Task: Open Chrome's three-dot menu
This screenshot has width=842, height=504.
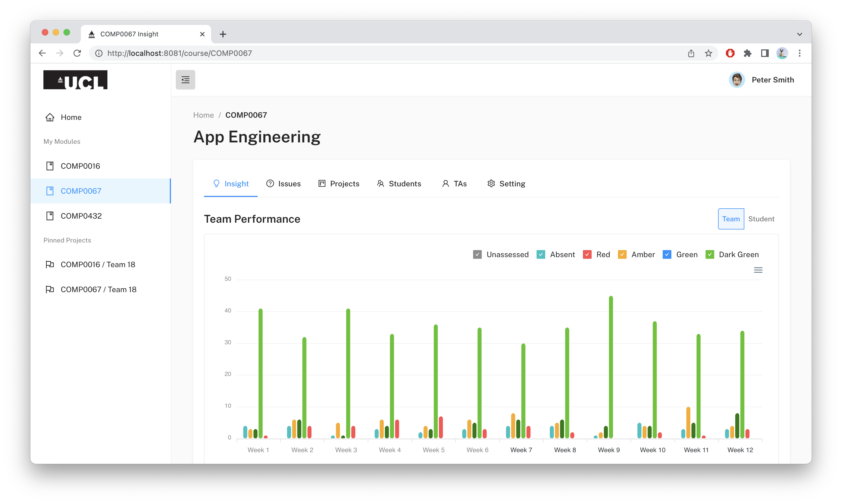Action: [x=800, y=53]
